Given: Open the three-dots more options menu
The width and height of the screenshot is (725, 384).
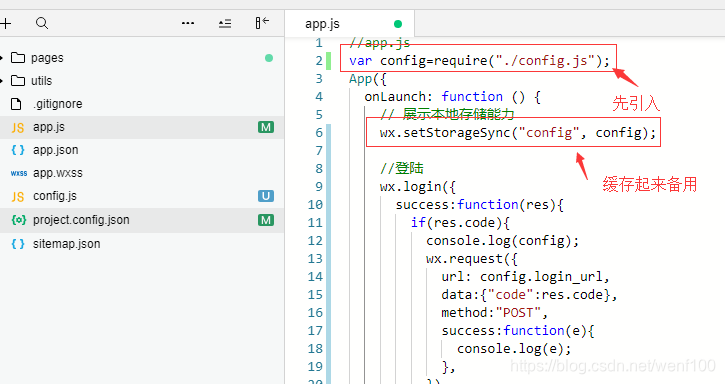Looking at the screenshot, I should pos(188,23).
